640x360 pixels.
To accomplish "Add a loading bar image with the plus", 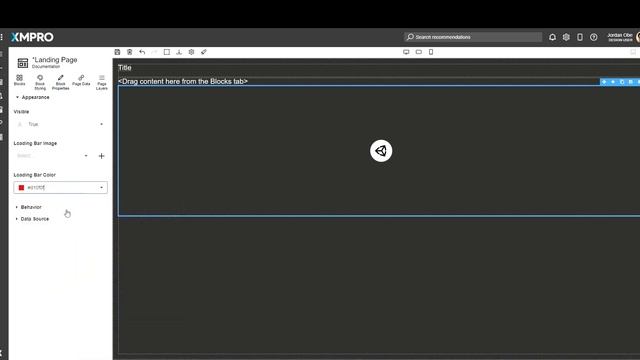I will [x=102, y=156].
